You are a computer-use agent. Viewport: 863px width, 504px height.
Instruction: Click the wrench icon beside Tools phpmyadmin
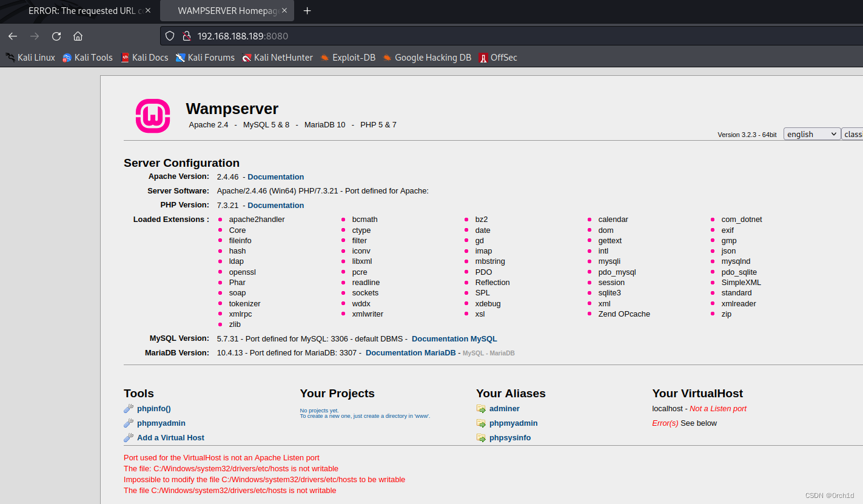pyautogui.click(x=129, y=423)
